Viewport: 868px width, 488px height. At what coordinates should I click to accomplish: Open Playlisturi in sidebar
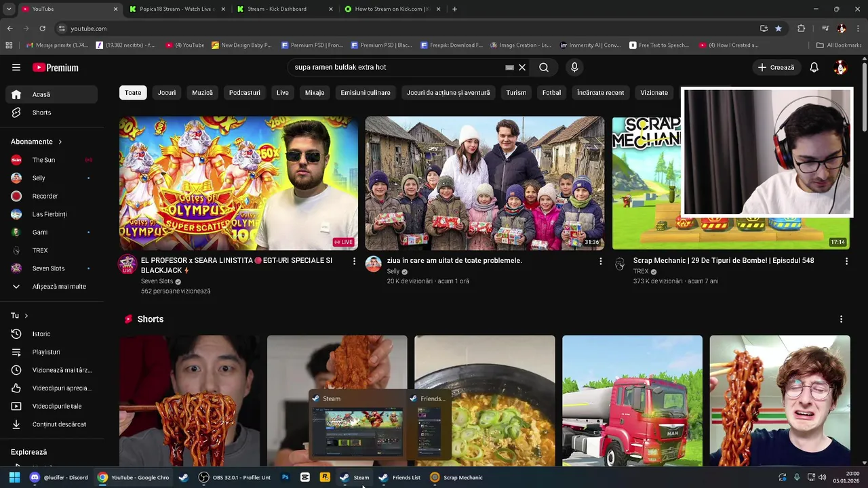tap(52, 352)
